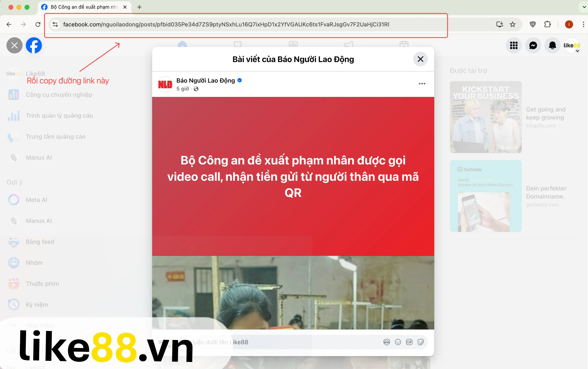The image size is (588, 369).
Task: Open site information icon in address bar
Action: (x=55, y=24)
